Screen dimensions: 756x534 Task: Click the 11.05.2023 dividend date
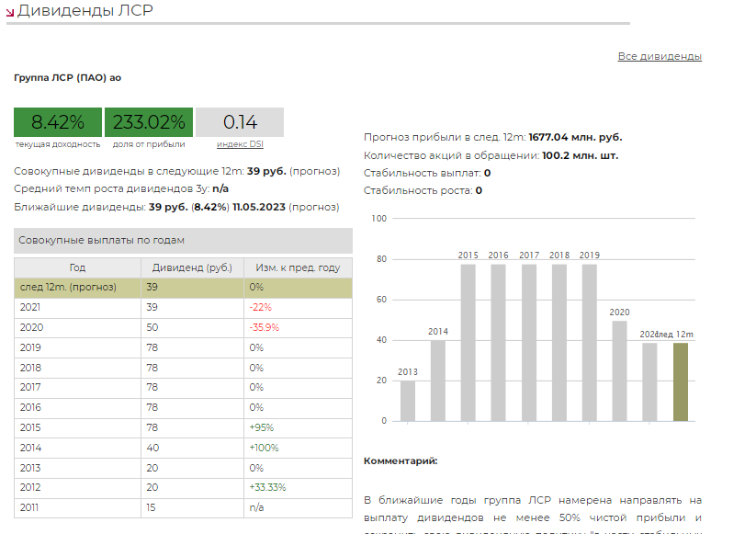pyautogui.click(x=259, y=207)
